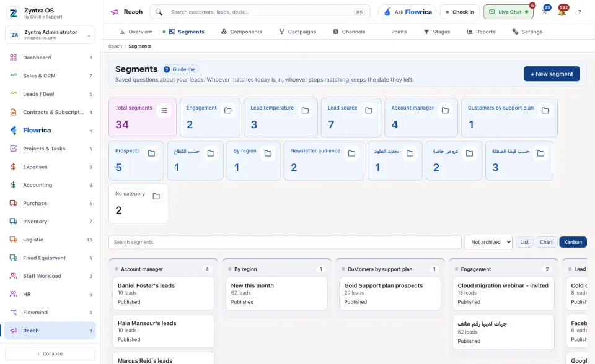Click the Sales & CRM chart icon
This screenshot has height=364, width=595.
point(13,75)
